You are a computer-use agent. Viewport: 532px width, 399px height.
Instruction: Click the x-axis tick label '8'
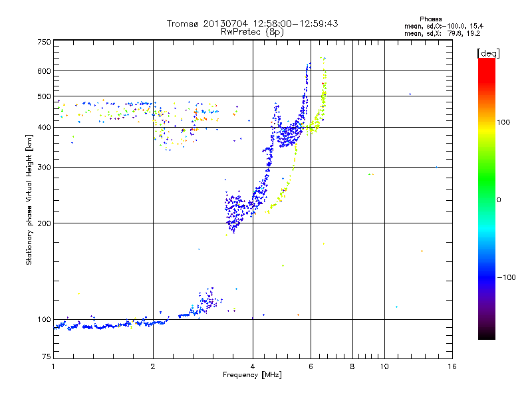click(352, 366)
